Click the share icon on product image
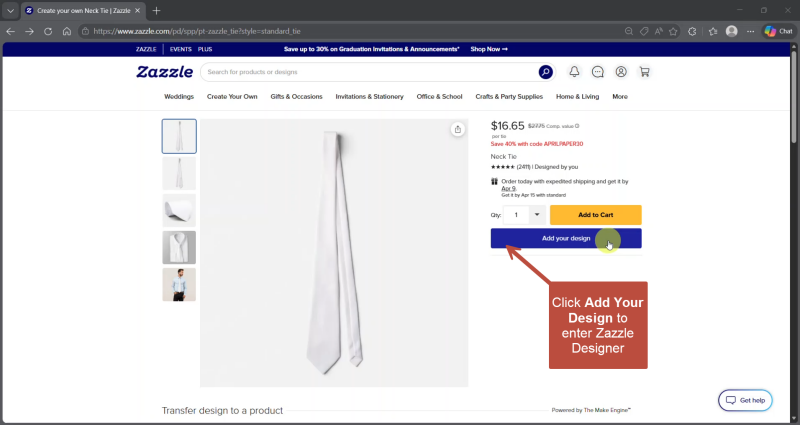 coord(458,130)
